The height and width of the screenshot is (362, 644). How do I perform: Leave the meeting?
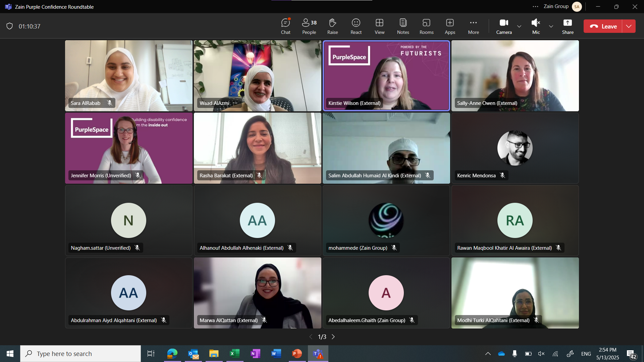pos(603,26)
